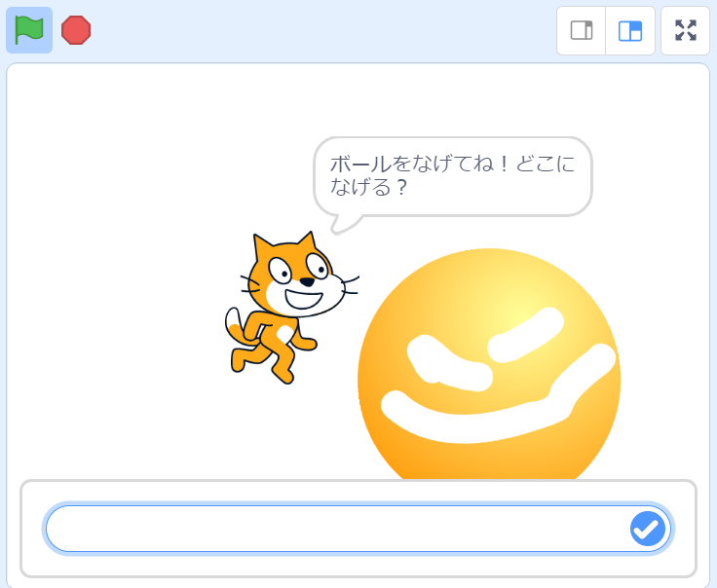Switch to the large stage layout
The image size is (717, 588).
click(x=630, y=30)
